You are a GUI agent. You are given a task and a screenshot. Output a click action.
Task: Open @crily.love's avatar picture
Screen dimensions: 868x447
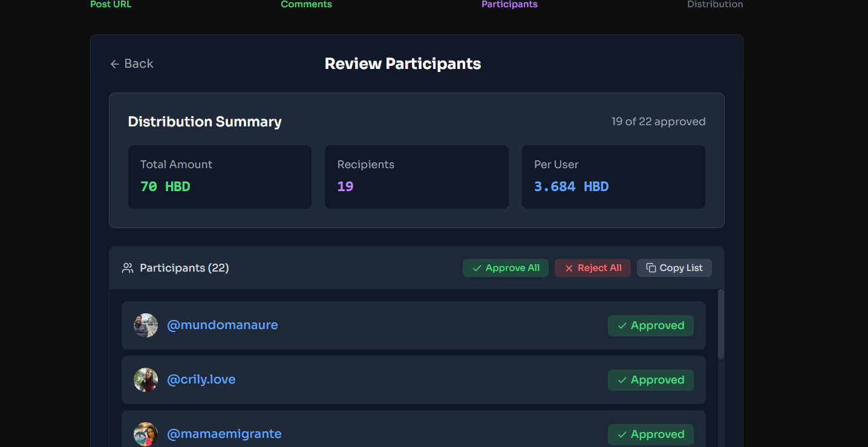tap(146, 380)
